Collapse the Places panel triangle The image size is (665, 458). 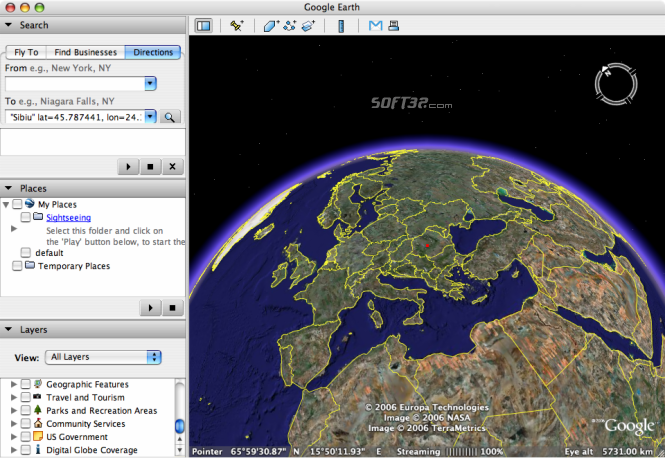8,188
